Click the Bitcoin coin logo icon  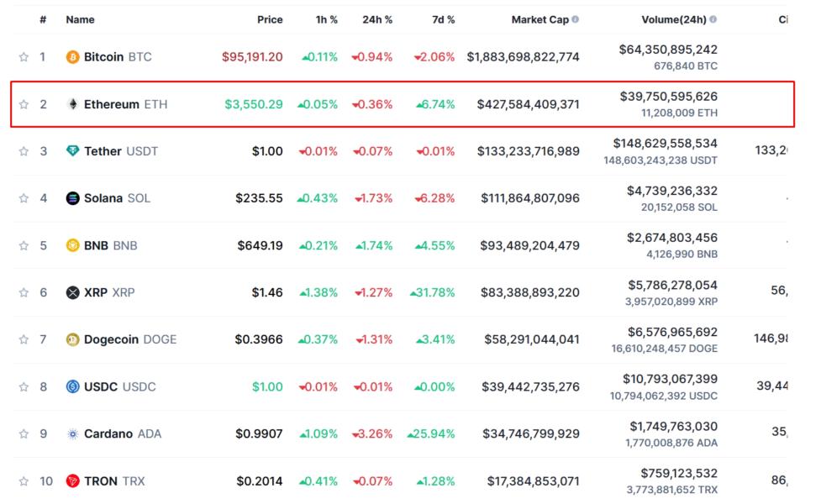tap(72, 57)
